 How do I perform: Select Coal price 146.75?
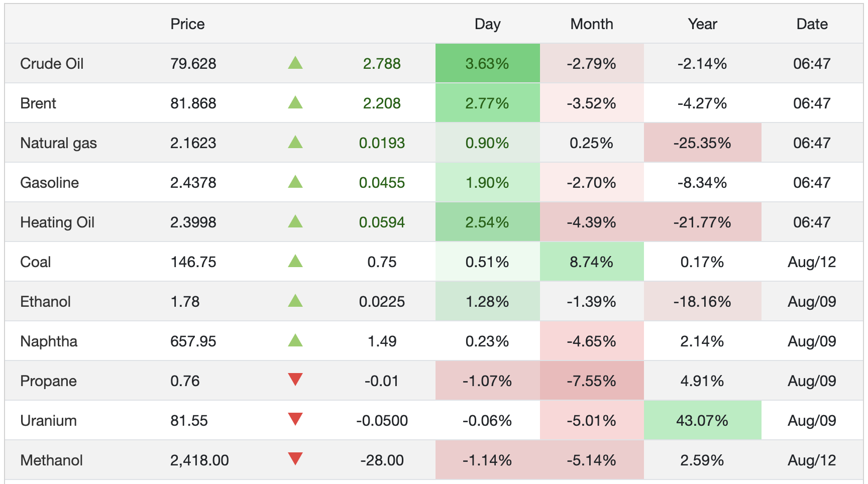coord(193,262)
